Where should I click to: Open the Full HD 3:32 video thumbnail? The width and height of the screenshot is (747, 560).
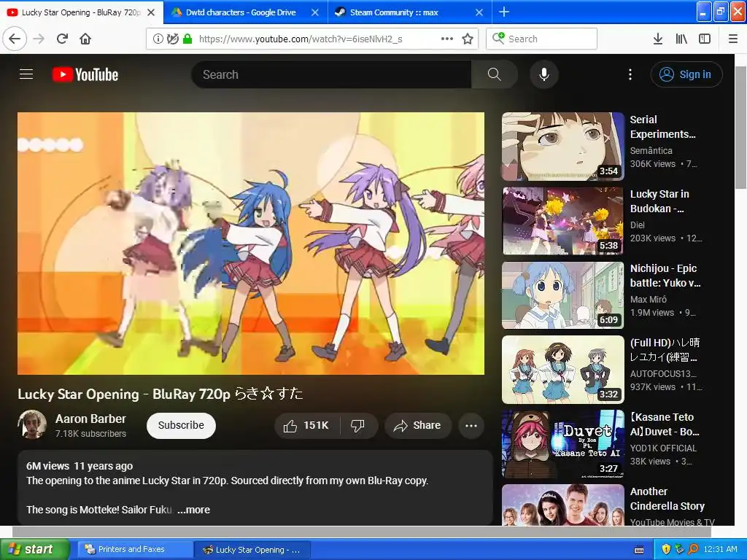[x=562, y=370]
